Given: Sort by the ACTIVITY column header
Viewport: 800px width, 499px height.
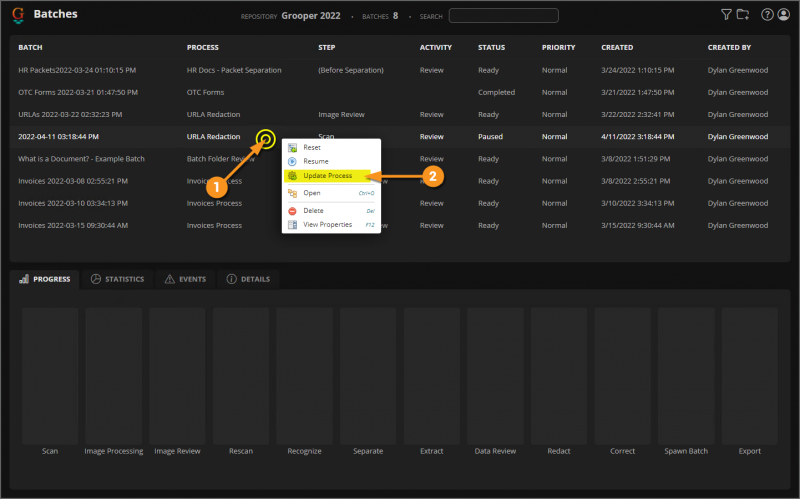Looking at the screenshot, I should [436, 47].
